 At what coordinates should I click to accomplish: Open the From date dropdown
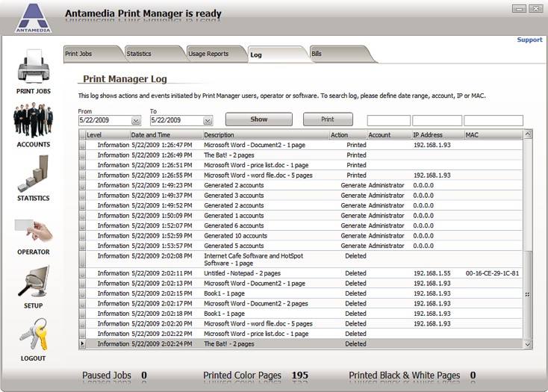[136, 120]
